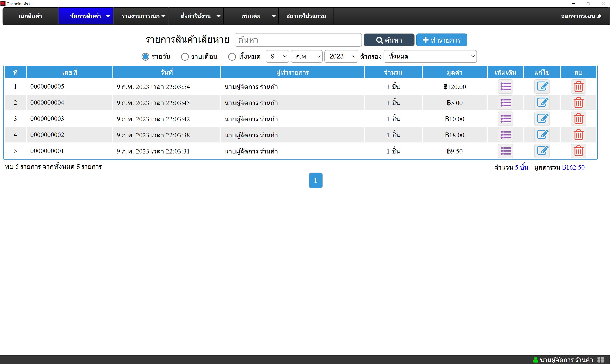The width and height of the screenshot is (611, 364).
Task: Expand the จัดการสินค้า menu
Action: click(85, 16)
